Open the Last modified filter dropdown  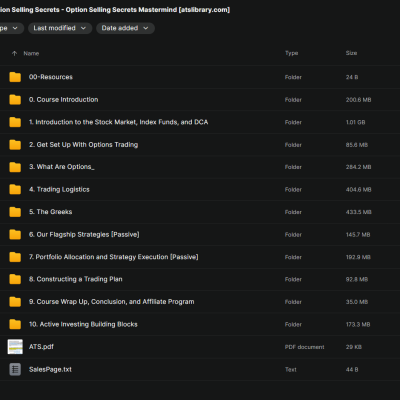[60, 28]
